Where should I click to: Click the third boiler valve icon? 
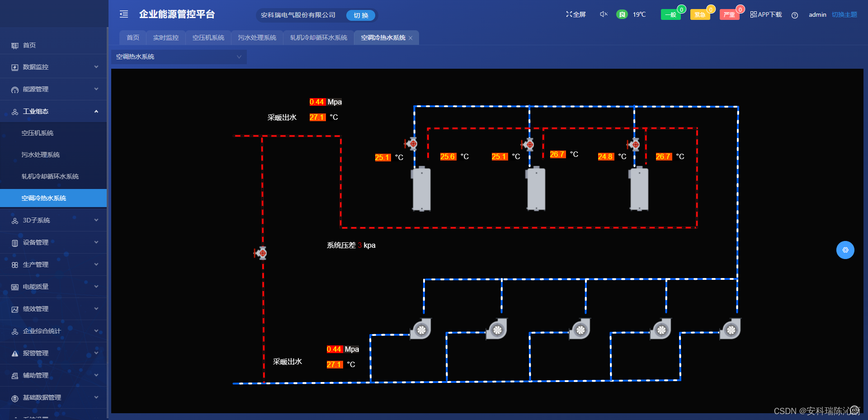click(x=633, y=145)
